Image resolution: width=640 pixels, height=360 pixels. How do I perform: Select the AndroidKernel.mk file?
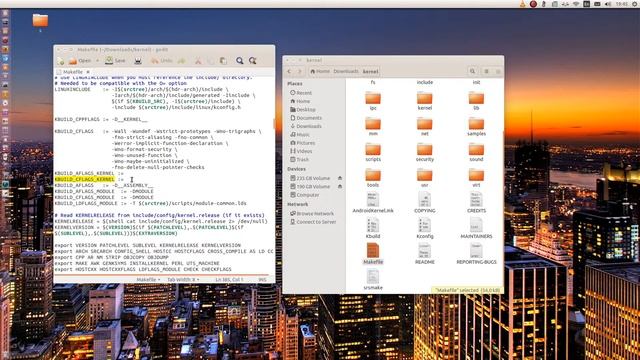(x=373, y=203)
